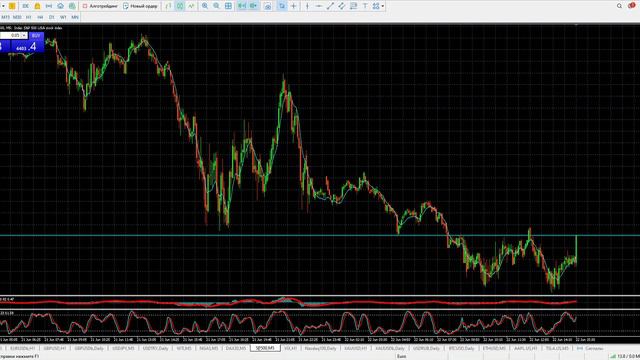The image size is (640, 360).
Task: Click the green icon left of Алготрейдинг
Action: point(72,6)
